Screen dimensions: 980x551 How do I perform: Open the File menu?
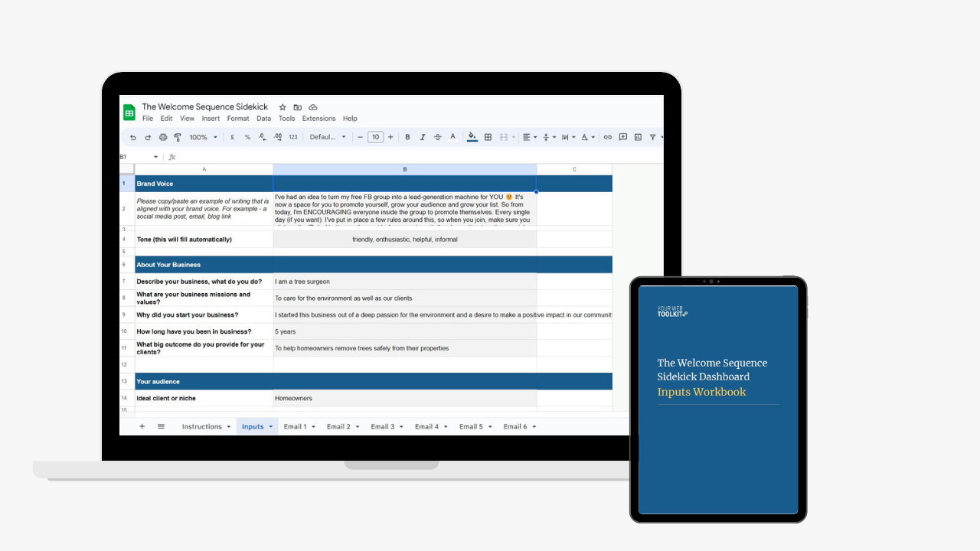148,119
